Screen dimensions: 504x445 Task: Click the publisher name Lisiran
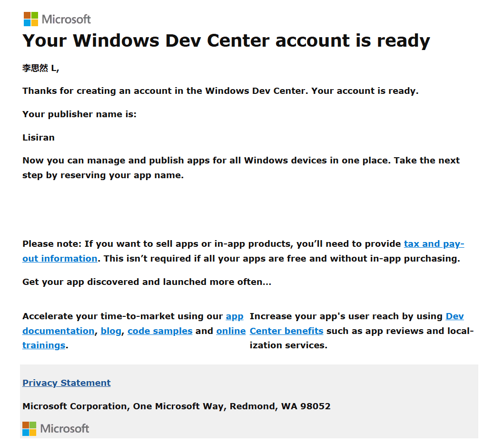point(39,138)
